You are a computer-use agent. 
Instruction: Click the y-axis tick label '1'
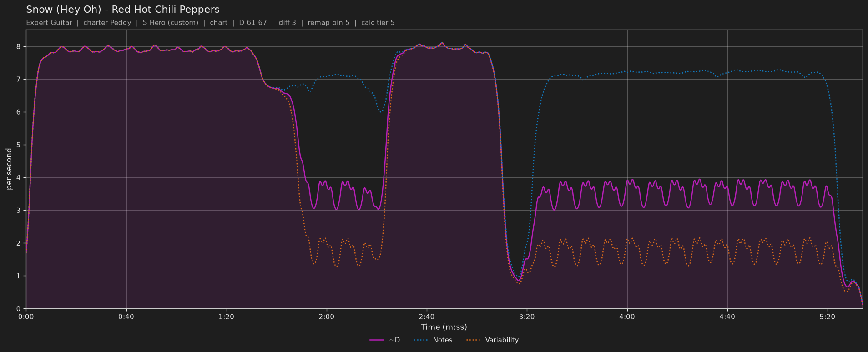point(19,276)
